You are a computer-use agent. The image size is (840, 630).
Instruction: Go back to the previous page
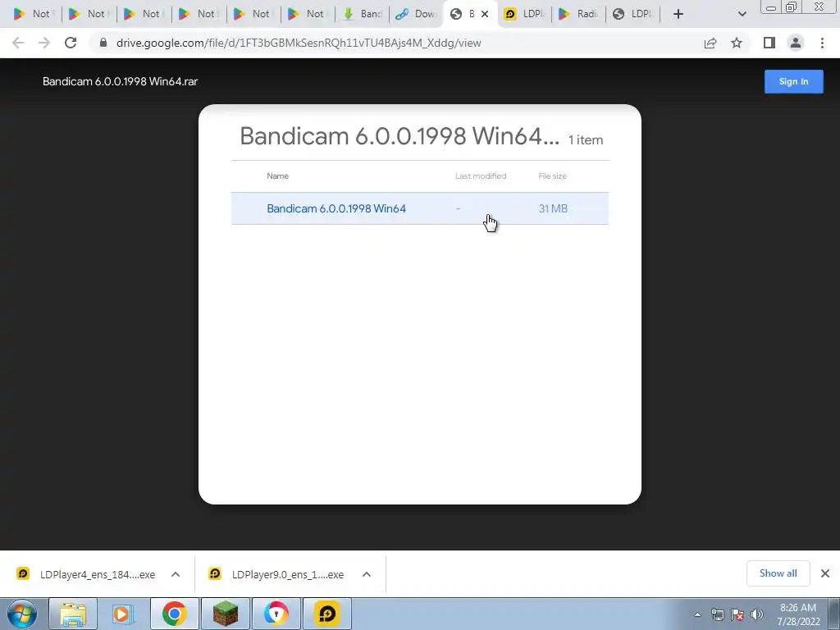tap(18, 43)
